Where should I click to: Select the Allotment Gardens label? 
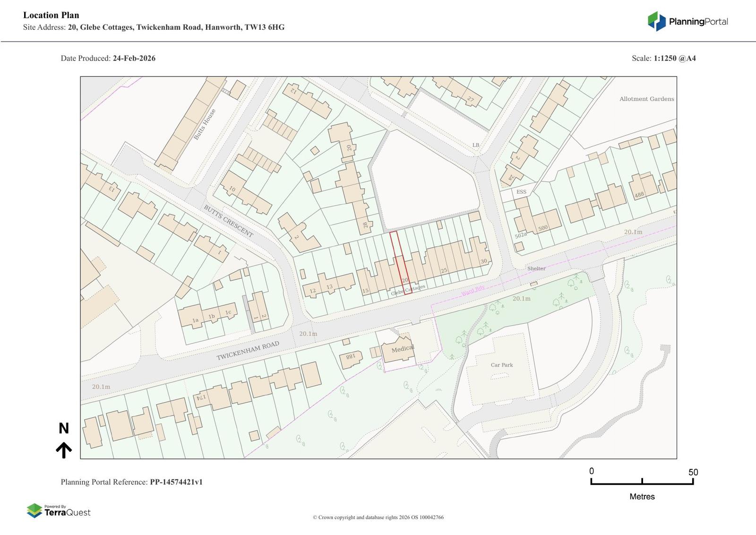tap(646, 99)
